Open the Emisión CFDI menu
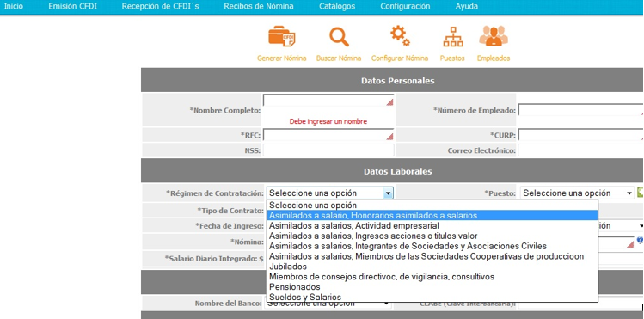The height and width of the screenshot is (319, 644). tap(73, 7)
